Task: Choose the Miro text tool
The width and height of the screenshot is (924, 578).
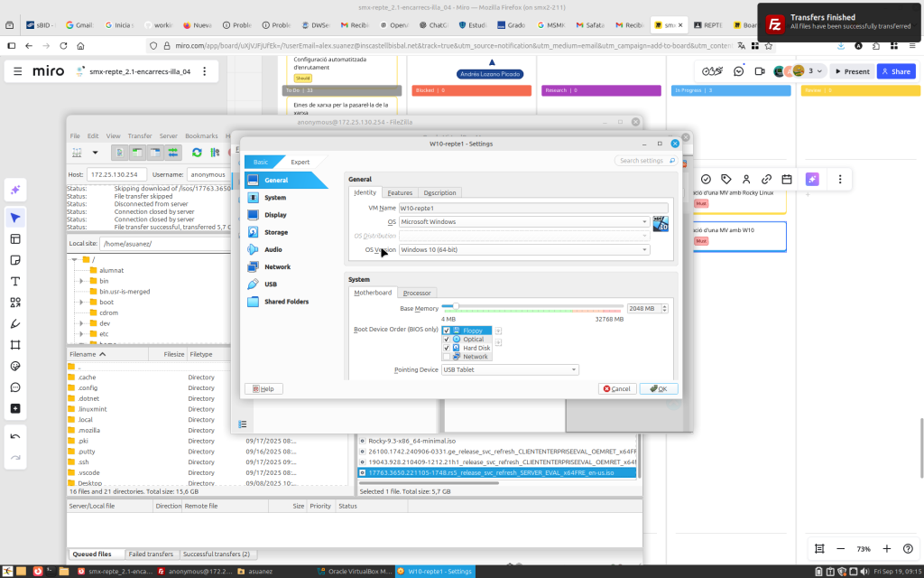Action: (x=15, y=281)
